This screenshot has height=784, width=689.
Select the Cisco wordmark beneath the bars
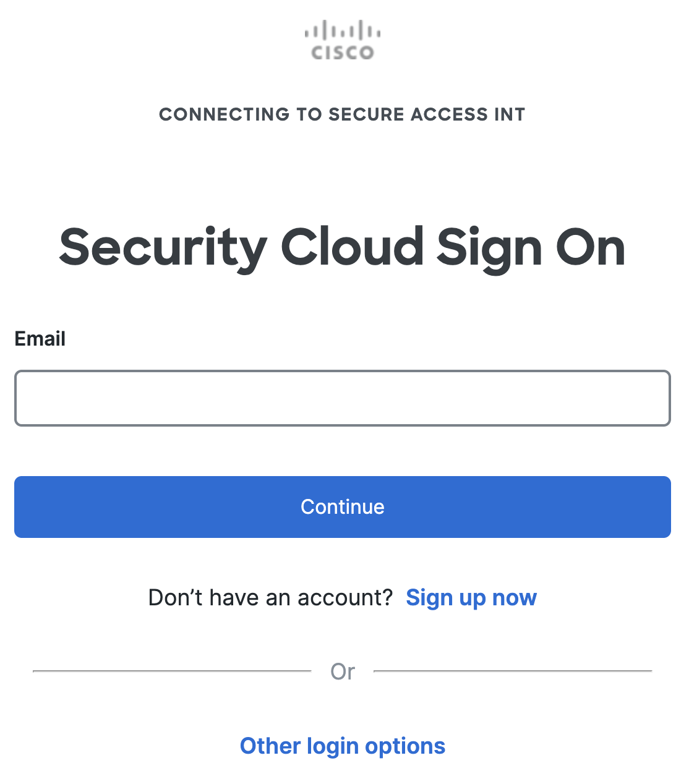343,53
